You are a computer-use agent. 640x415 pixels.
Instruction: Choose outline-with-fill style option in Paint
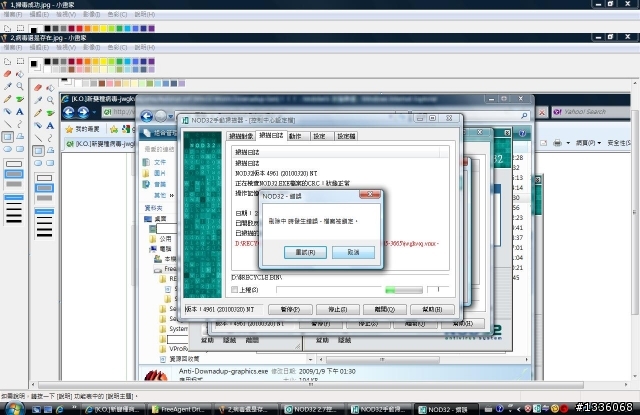coord(14,174)
